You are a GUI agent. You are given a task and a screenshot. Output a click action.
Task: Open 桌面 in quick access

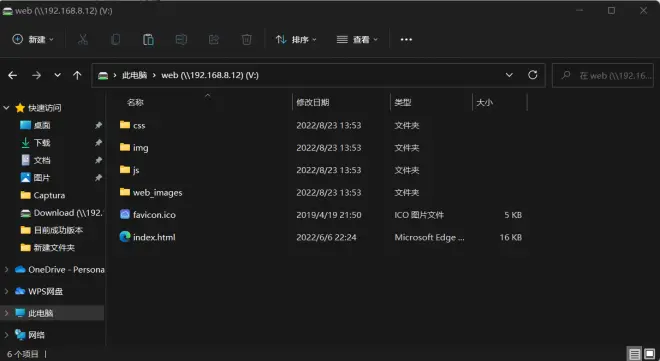click(42, 125)
